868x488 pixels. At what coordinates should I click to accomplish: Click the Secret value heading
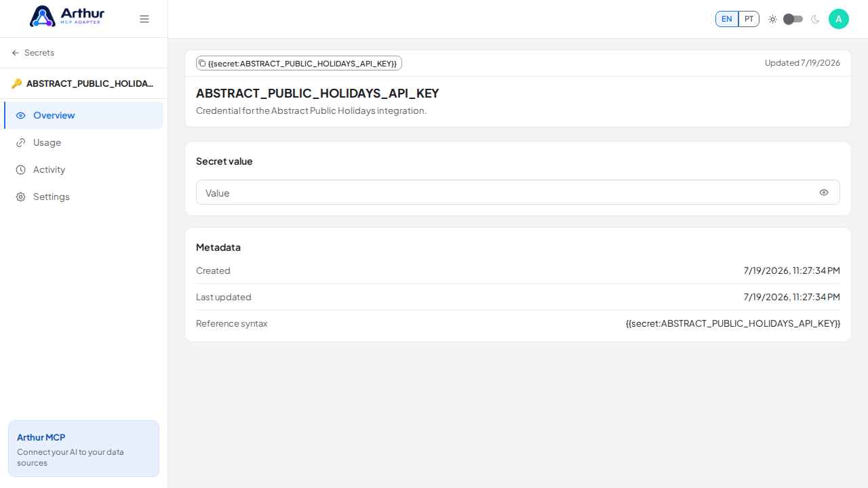(x=224, y=161)
